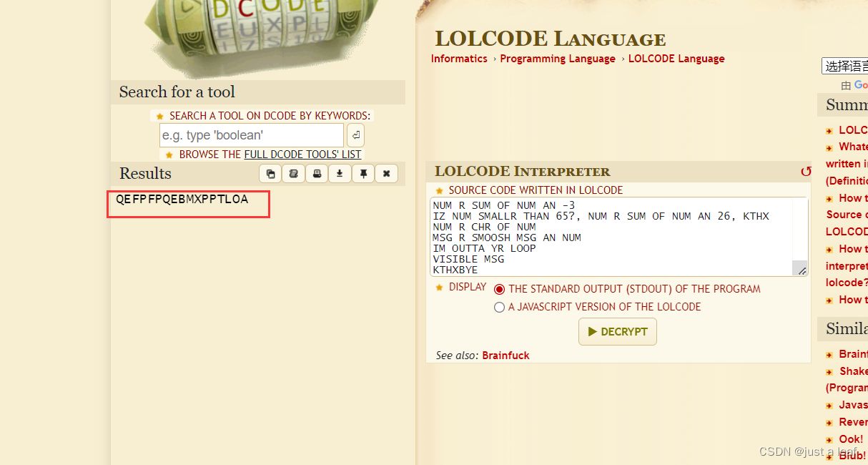This screenshot has width=868, height=465.
Task: Go to Programming Language breadcrumb
Action: [x=558, y=59]
